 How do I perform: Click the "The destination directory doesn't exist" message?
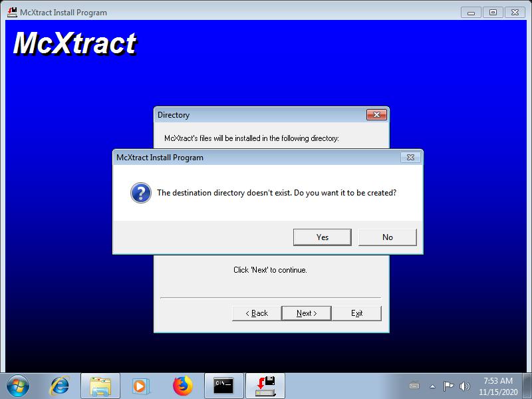coord(277,193)
